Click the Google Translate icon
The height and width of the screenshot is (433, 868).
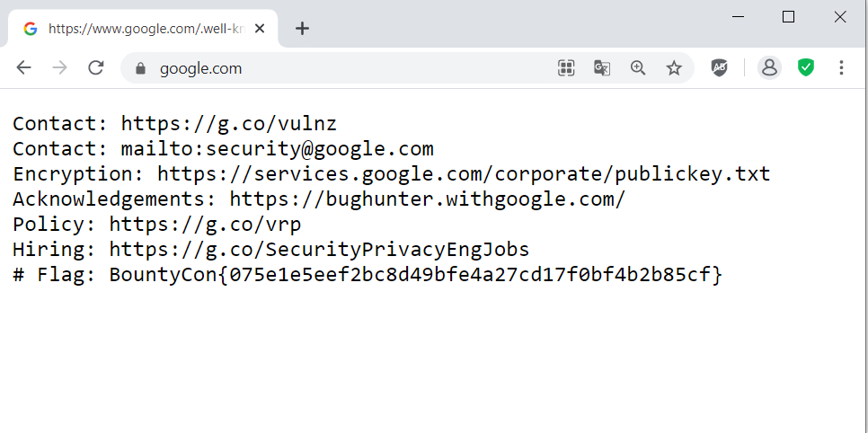(602, 67)
